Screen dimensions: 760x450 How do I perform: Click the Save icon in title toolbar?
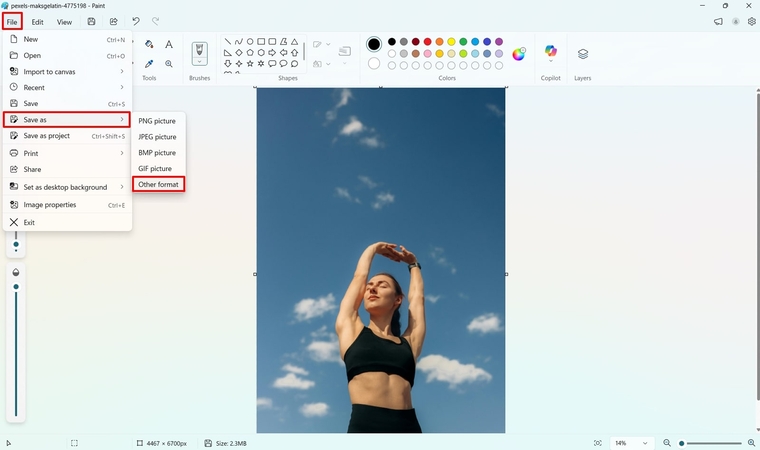point(91,21)
